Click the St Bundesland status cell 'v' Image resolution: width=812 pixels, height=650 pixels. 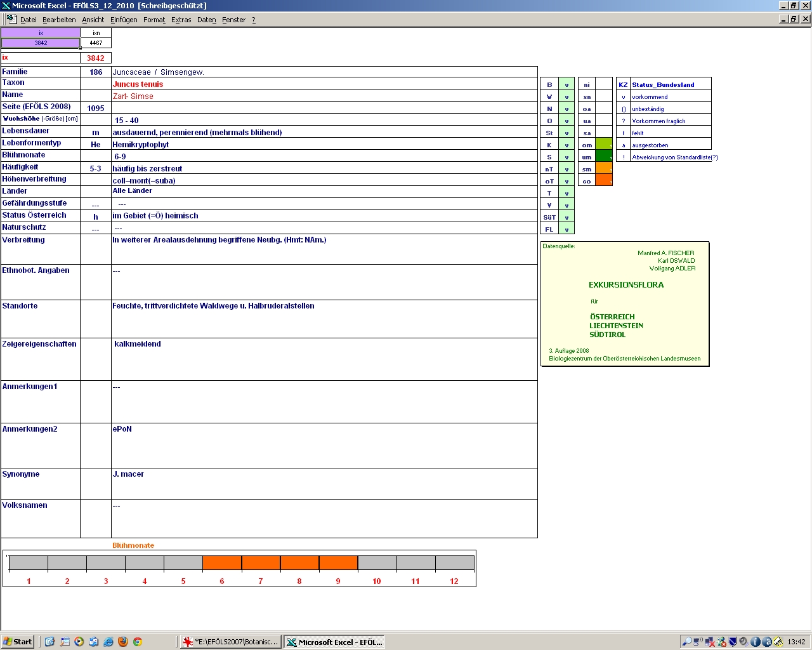pyautogui.click(x=566, y=133)
